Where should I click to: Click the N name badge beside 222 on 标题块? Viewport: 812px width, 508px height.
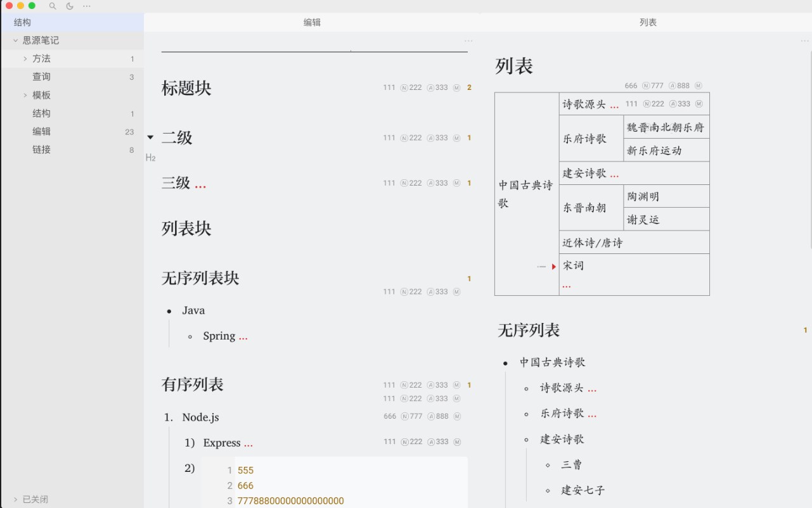[404, 88]
